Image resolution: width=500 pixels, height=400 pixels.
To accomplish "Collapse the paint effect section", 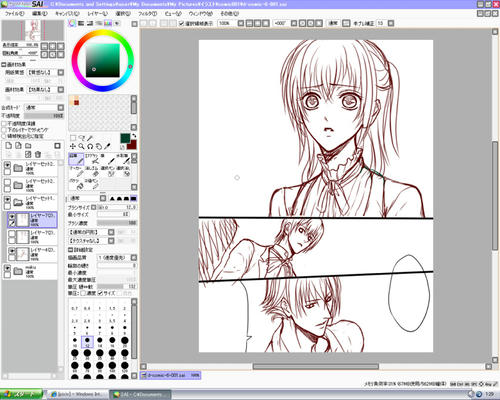I will (4, 64).
